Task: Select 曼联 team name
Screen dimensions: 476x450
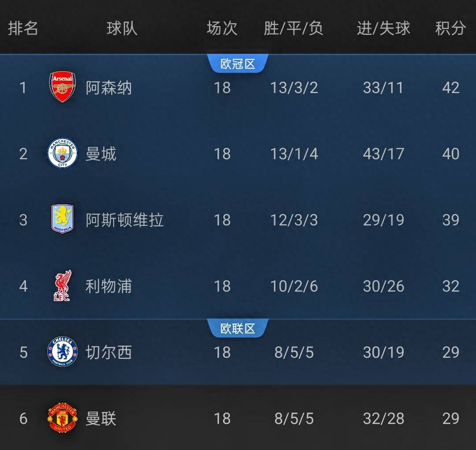Action: [x=101, y=418]
